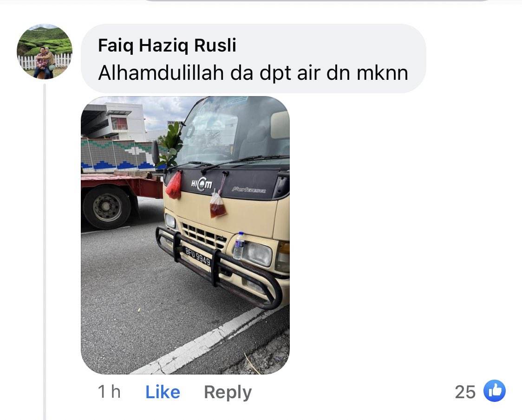This screenshot has height=420, width=522.
Task: View the 25 reactions count
Action: pyautogui.click(x=465, y=392)
